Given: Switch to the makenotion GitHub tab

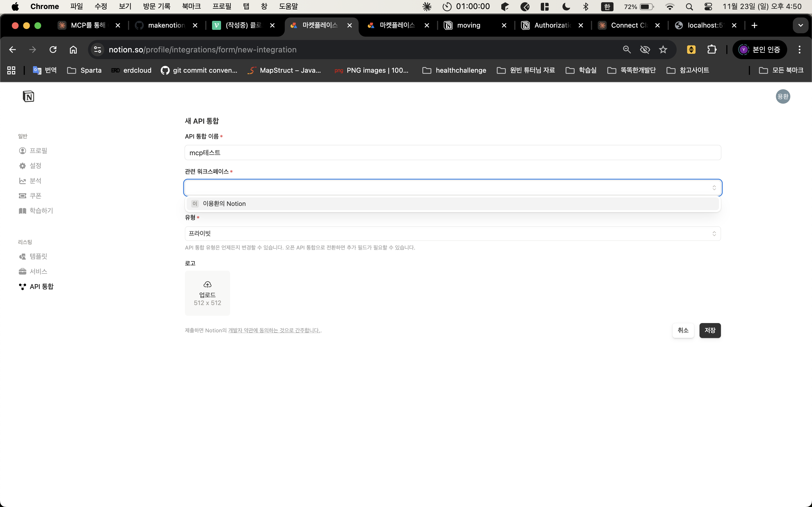Looking at the screenshot, I should 166,25.
